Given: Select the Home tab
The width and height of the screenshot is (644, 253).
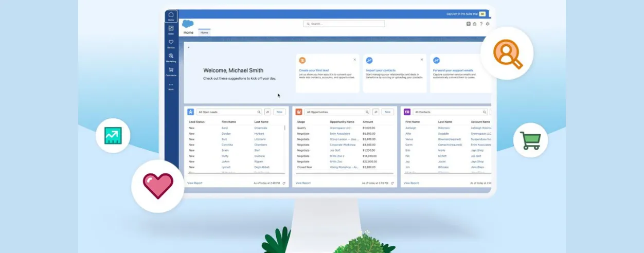Looking at the screenshot, I should click(x=204, y=32).
